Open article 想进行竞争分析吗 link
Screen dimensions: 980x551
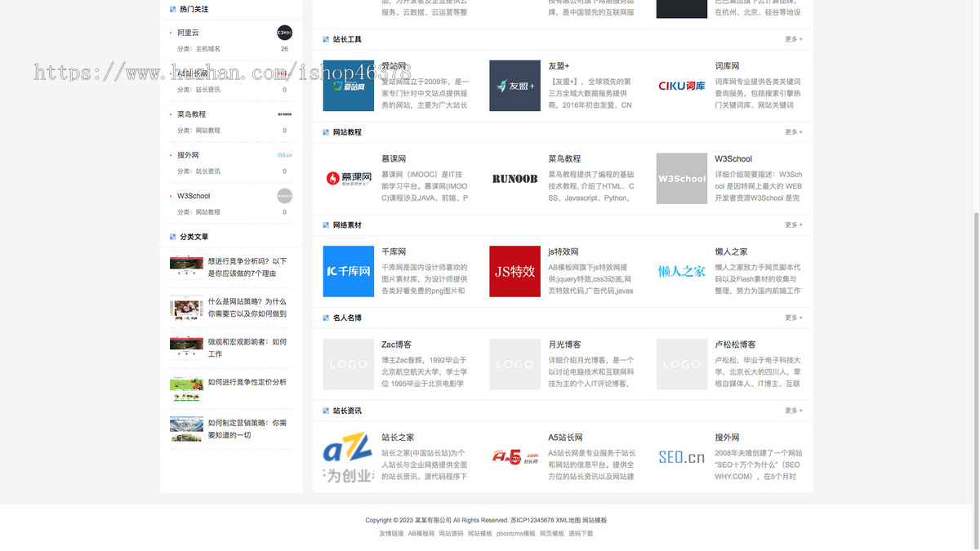coord(247,267)
